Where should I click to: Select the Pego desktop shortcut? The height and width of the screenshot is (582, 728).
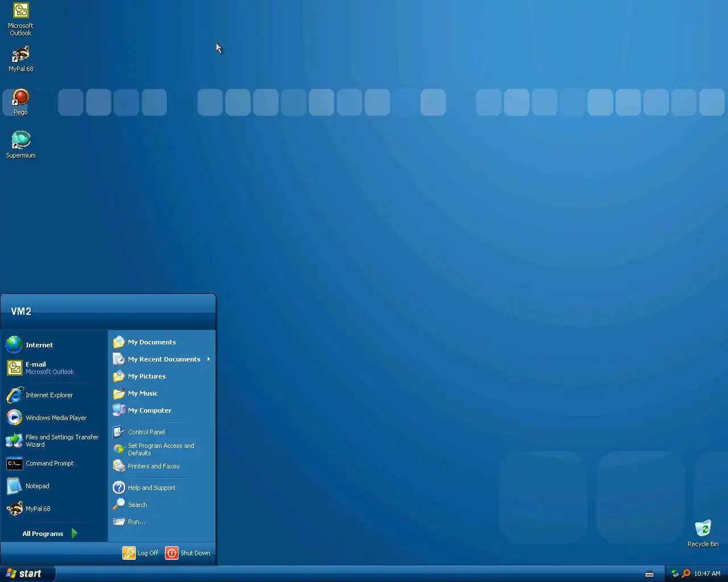coord(20,102)
